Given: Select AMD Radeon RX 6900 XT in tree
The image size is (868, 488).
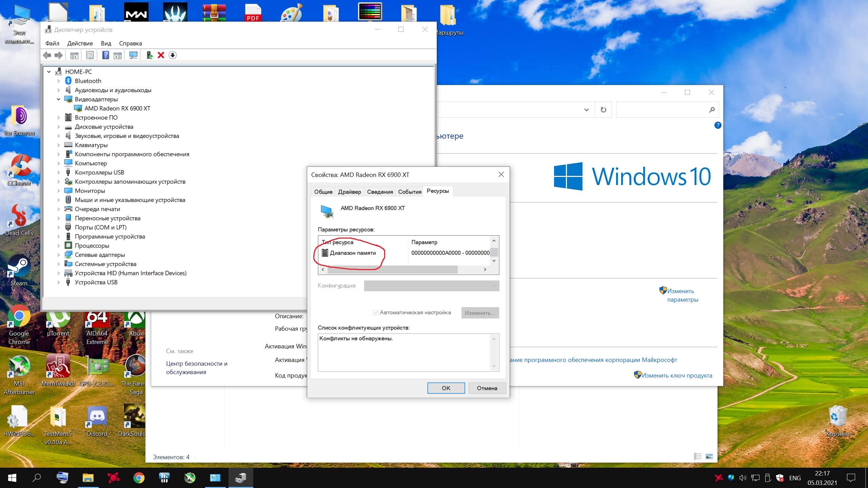Looking at the screenshot, I should tap(117, 108).
